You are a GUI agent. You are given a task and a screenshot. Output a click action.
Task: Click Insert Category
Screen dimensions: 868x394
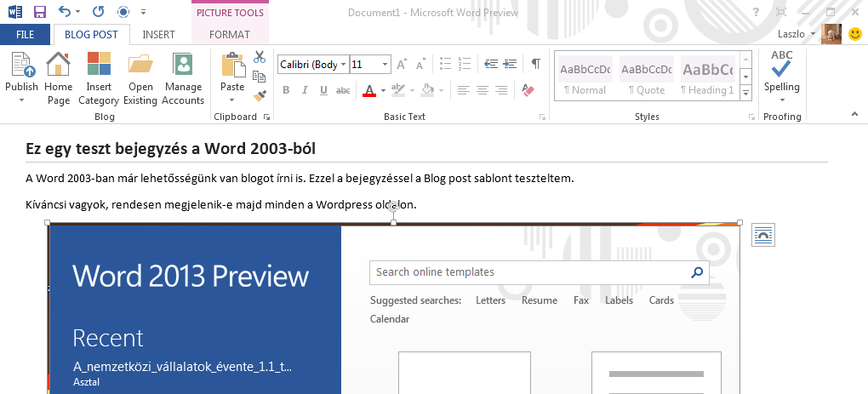pos(99,78)
